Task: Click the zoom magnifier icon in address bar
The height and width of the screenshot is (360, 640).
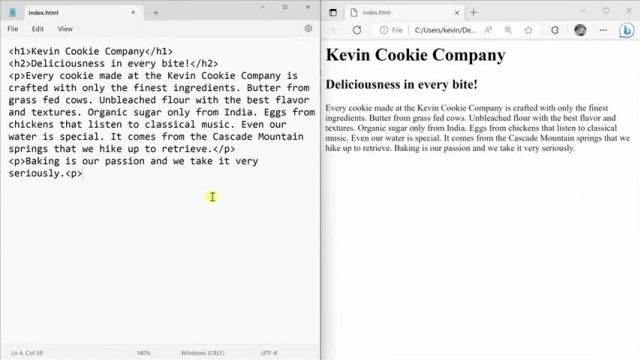Action: pos(508,30)
